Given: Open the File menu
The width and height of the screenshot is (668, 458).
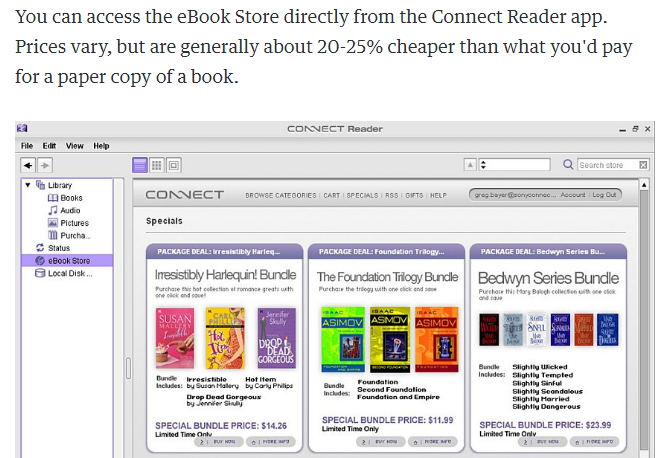Looking at the screenshot, I should pos(27,146).
